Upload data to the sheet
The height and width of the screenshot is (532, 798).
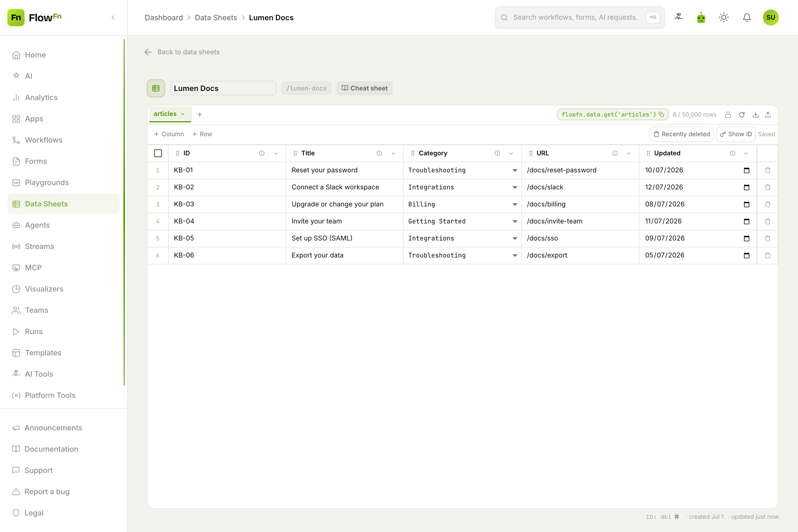[x=768, y=115]
